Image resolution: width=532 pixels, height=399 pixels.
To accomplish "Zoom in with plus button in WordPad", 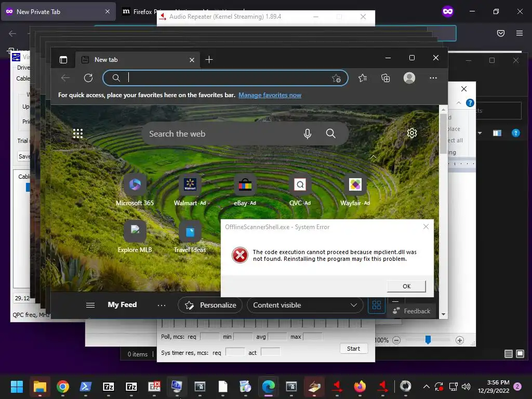I will tap(459, 340).
